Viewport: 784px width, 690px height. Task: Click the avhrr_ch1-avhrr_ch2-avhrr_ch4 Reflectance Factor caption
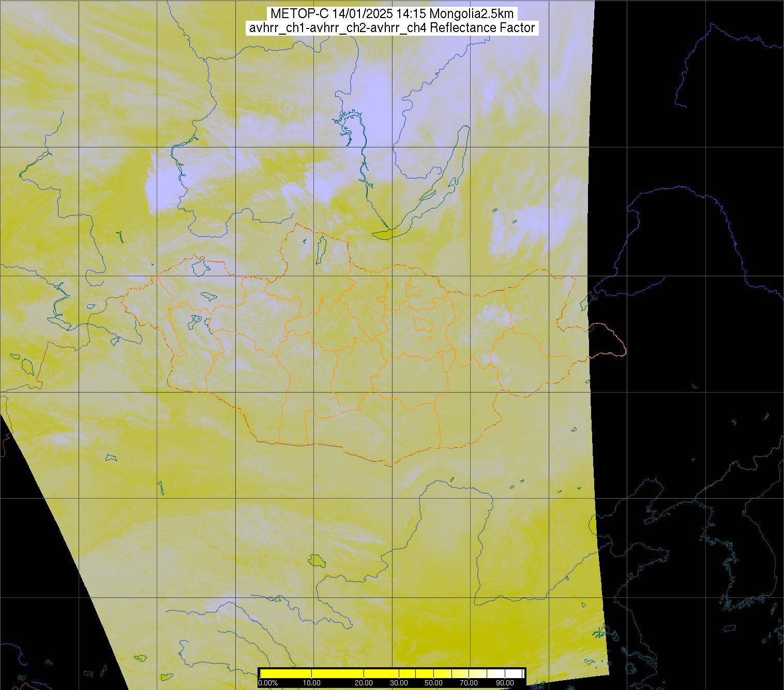tap(392, 28)
